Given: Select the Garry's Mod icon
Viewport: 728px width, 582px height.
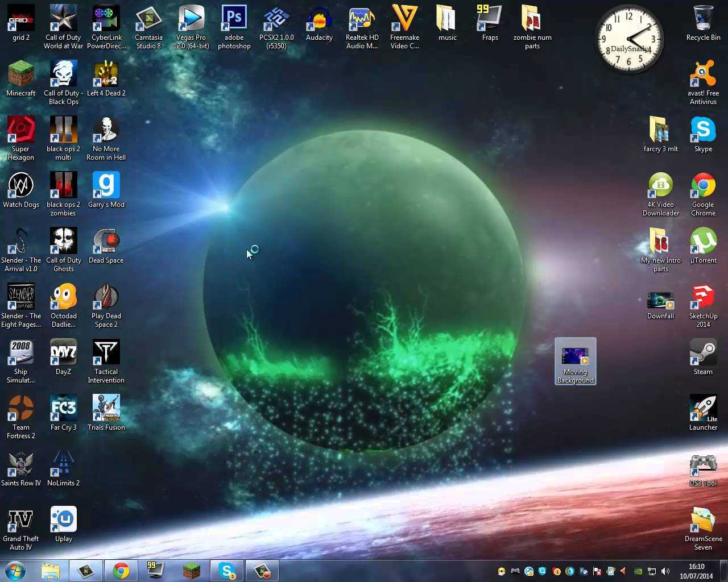Looking at the screenshot, I should [106, 190].
